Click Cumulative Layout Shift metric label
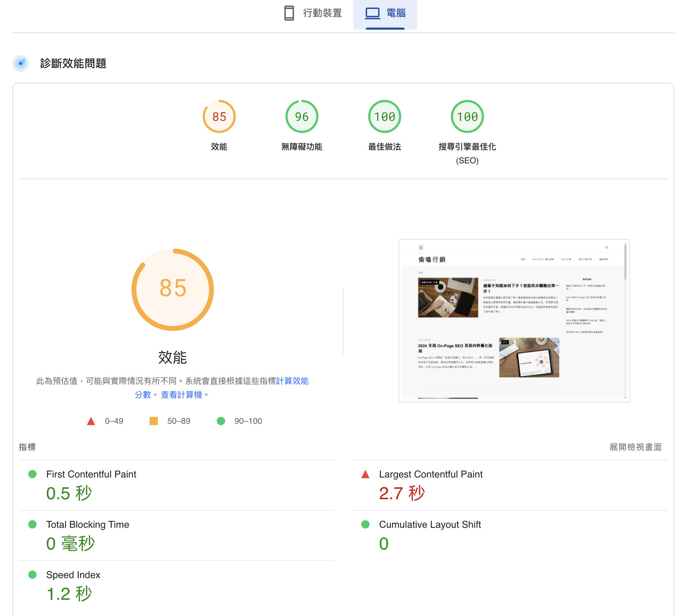 click(x=430, y=525)
